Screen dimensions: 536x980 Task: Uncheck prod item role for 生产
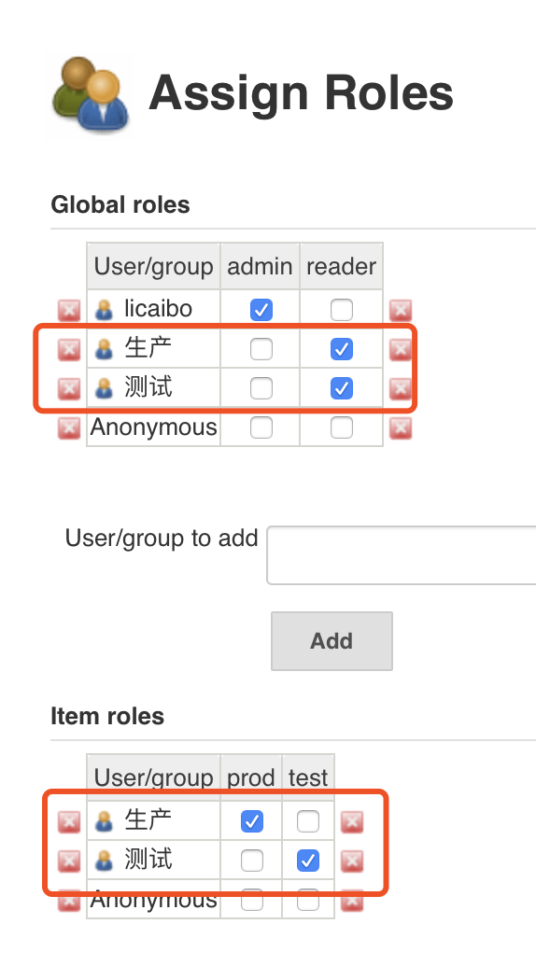click(x=252, y=821)
